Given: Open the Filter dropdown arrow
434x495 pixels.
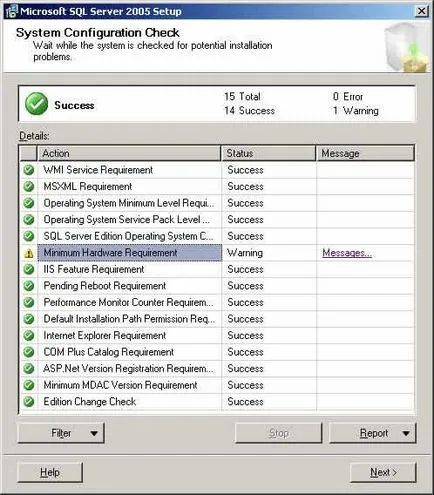Looking at the screenshot, I should [94, 433].
